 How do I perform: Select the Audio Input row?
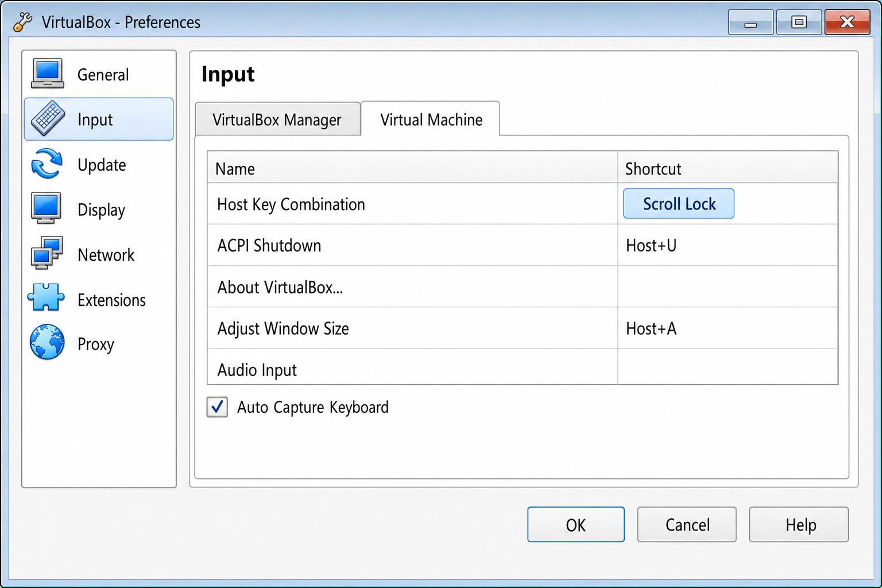pyautogui.click(x=523, y=367)
